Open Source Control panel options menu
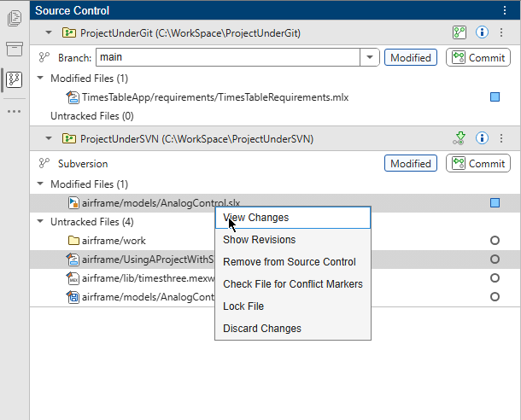Viewport: 521px width, 420px height. pyautogui.click(x=505, y=10)
